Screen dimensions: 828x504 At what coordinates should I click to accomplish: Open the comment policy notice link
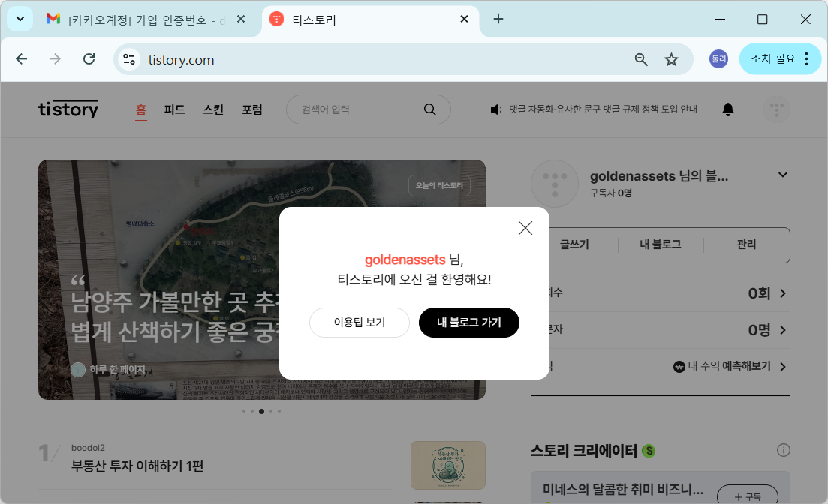603,109
